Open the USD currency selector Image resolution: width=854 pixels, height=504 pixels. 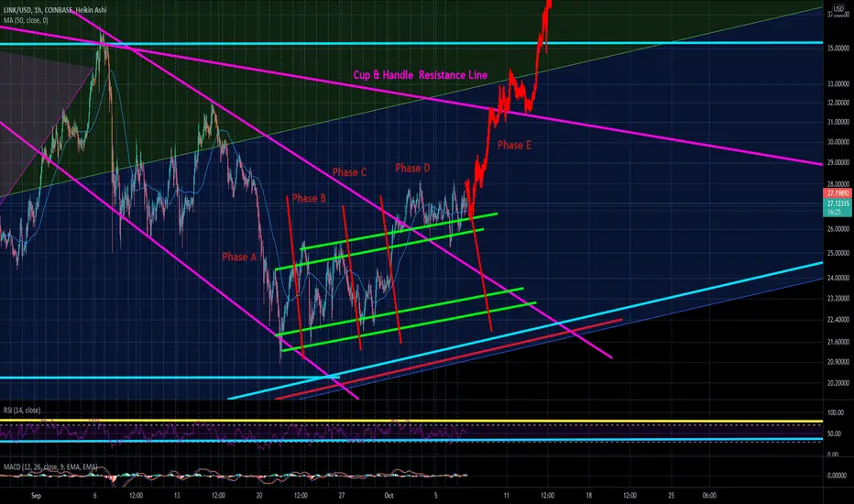tap(838, 9)
